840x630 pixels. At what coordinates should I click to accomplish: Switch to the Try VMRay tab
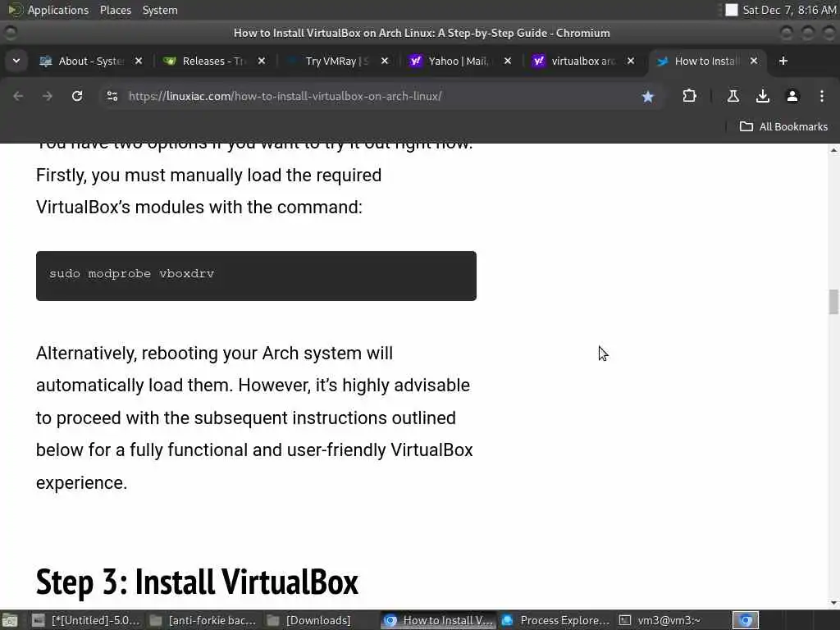click(x=336, y=61)
